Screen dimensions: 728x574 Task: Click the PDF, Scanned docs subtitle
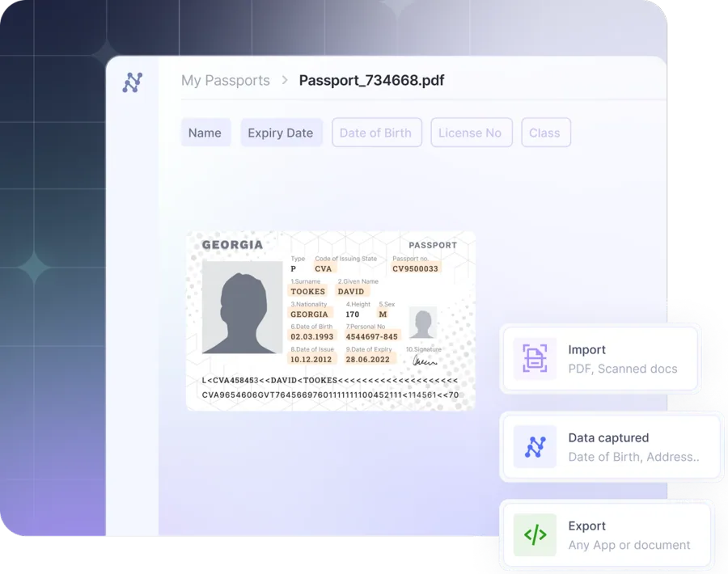pyautogui.click(x=623, y=369)
